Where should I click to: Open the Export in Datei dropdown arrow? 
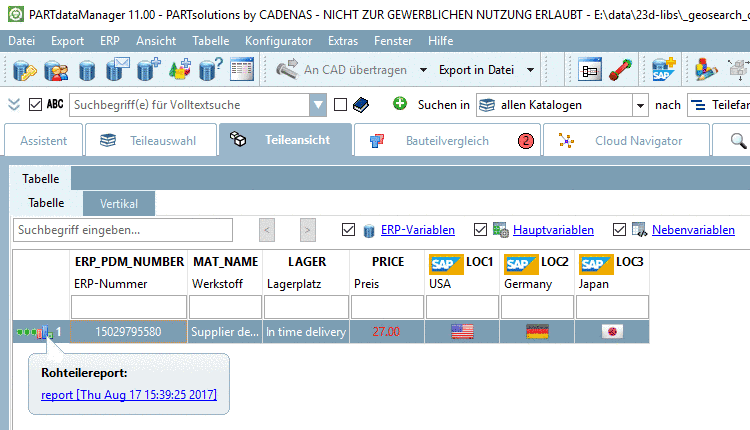coord(530,70)
